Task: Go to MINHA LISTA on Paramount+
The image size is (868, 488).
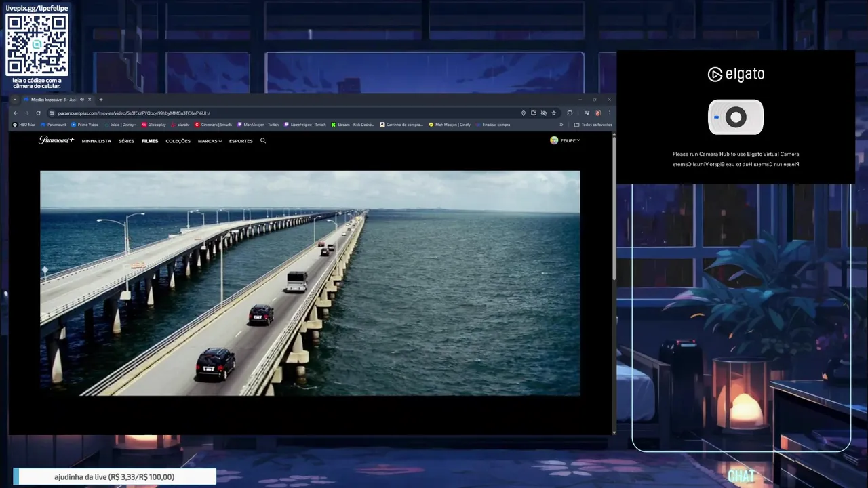Action: [x=96, y=141]
